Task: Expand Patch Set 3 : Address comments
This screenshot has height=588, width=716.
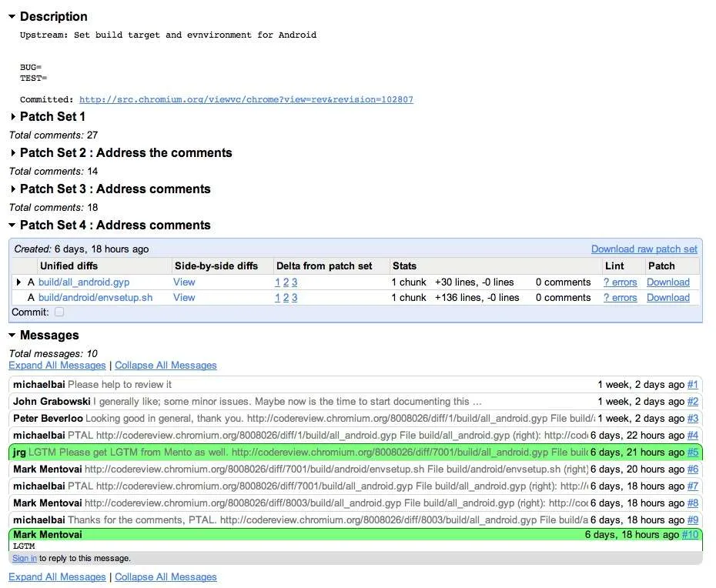Action: coord(13,189)
